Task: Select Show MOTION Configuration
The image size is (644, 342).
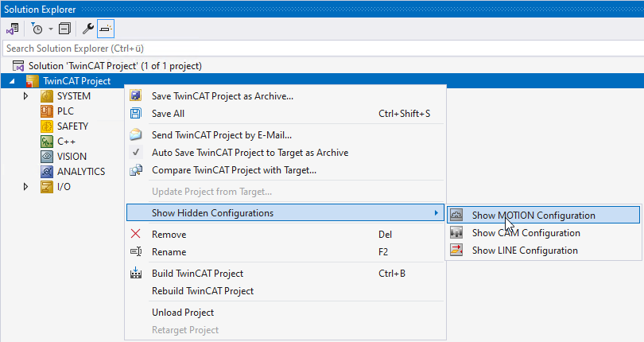Action: [543, 215]
